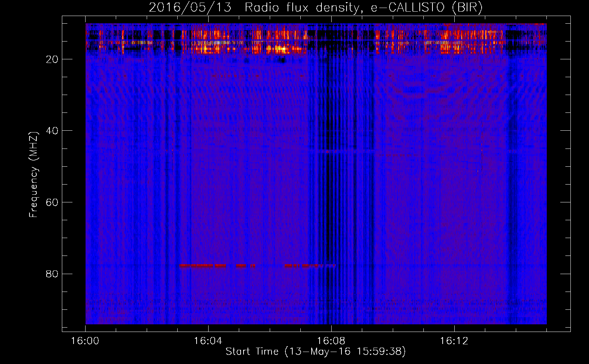Screen dimensions: 589x364
Task: Click the '80' frequency tick label
Action: [52, 274]
